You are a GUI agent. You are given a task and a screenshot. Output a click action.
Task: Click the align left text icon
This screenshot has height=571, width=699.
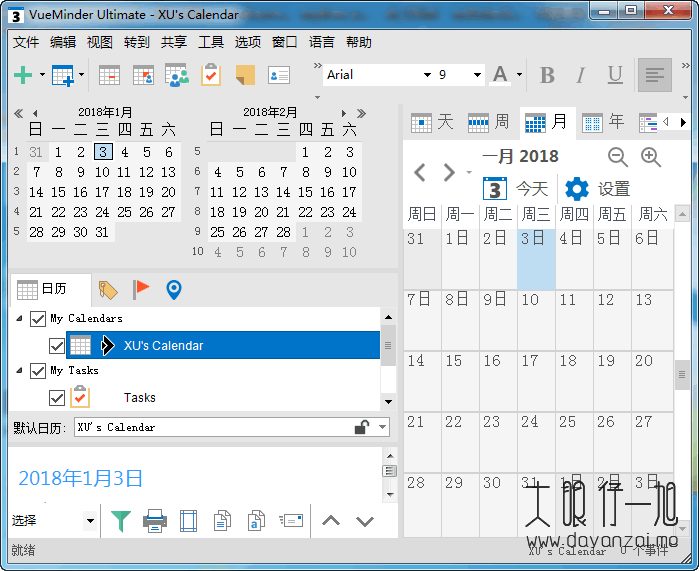pos(654,75)
